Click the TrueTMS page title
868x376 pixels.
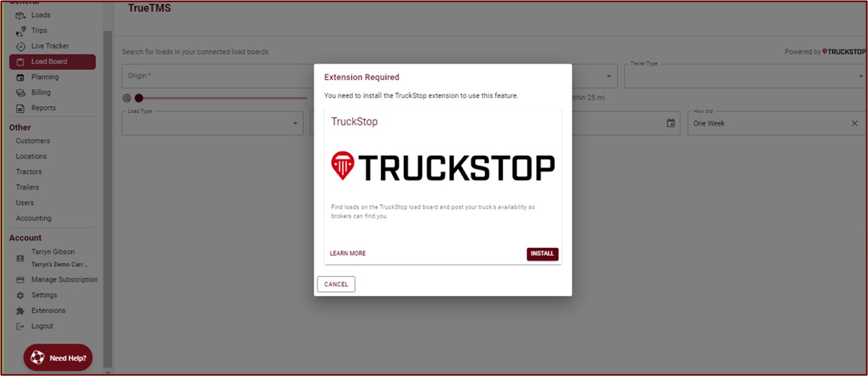coord(149,8)
